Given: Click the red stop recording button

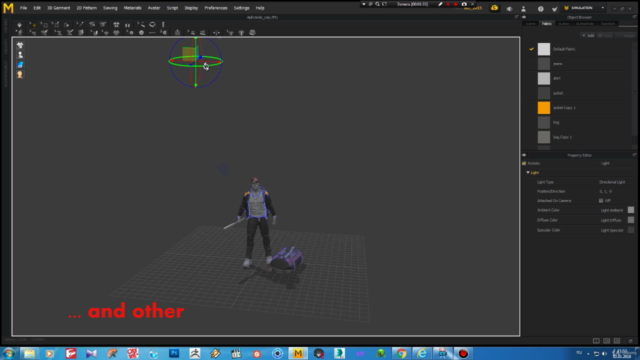Looking at the screenshot, I should tap(456, 4).
